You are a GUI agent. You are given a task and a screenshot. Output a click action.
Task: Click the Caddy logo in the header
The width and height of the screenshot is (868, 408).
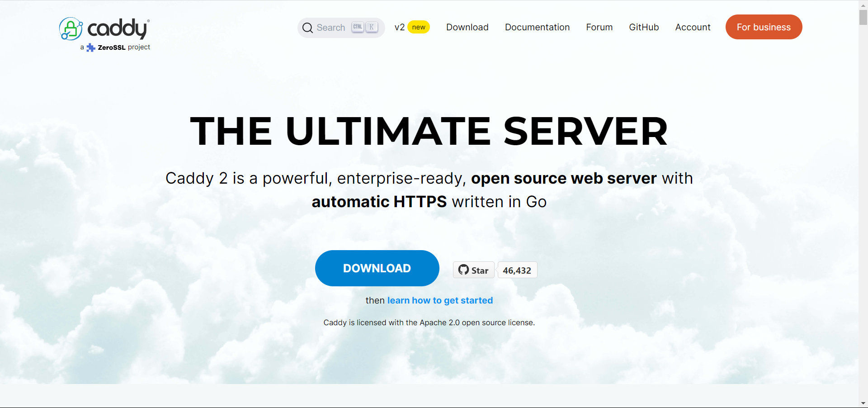point(104,29)
